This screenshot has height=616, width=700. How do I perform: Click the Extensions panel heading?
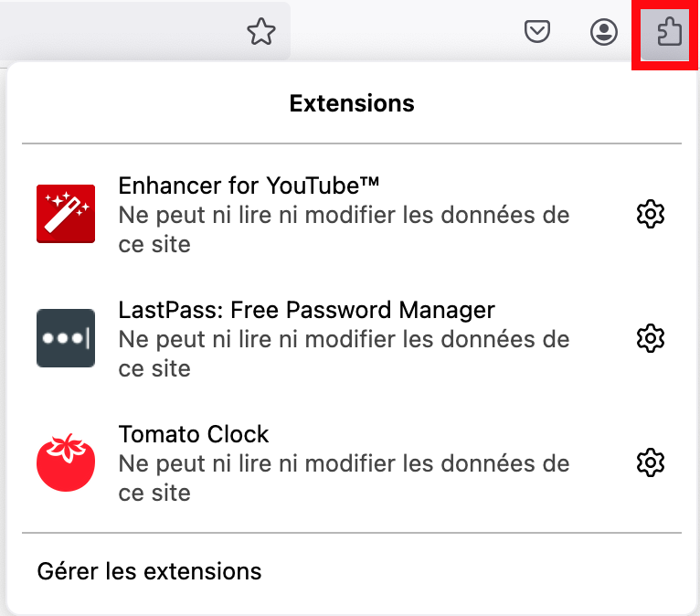(352, 103)
